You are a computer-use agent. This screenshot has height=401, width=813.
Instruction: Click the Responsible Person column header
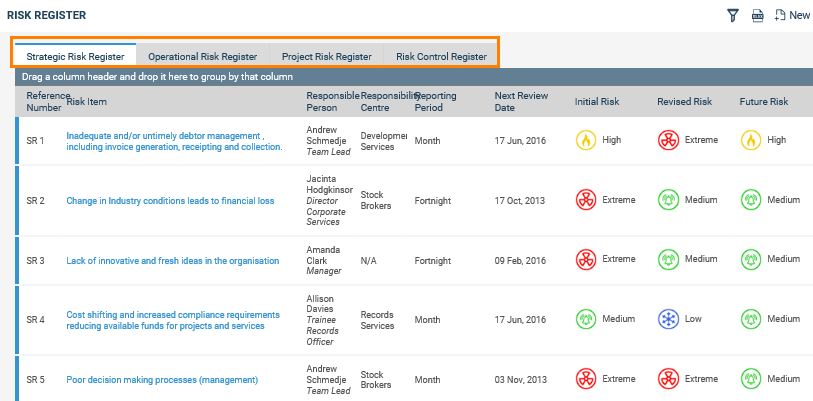[331, 101]
